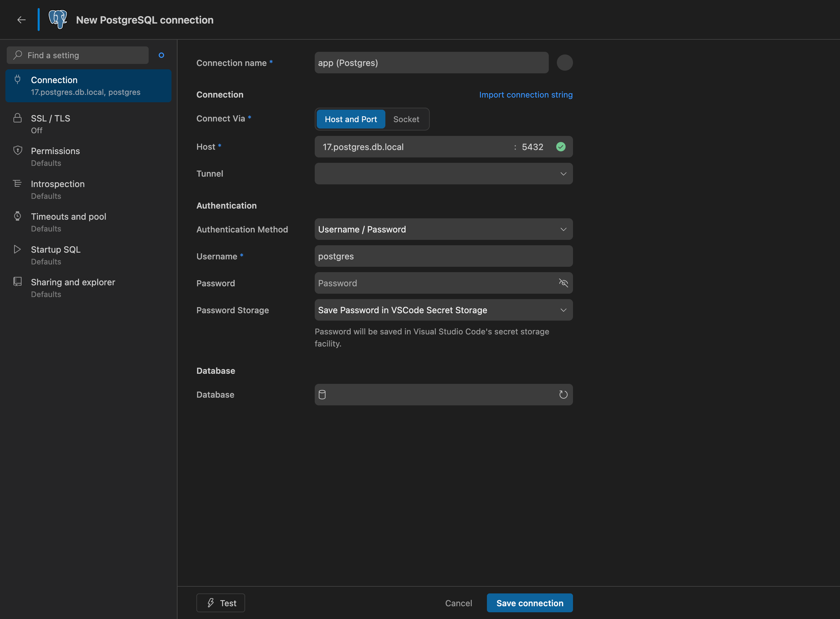Click the green host check mark
This screenshot has height=619, width=840.
click(561, 147)
